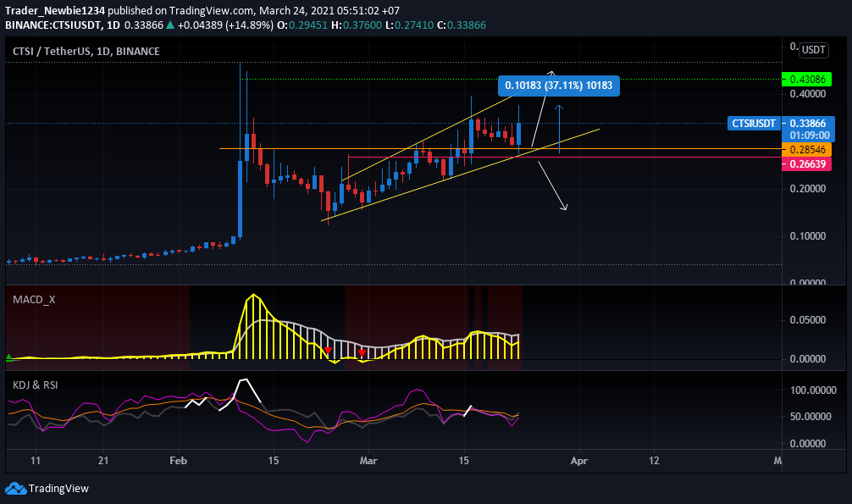The height and width of the screenshot is (504, 852).
Task: Select the red 0.26639 price label
Action: point(806,164)
